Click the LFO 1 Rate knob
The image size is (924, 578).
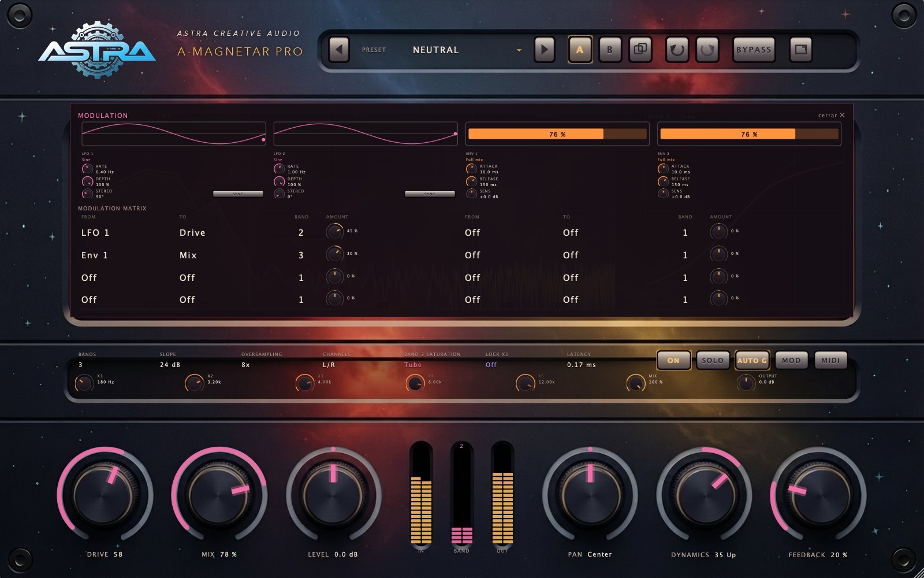[87, 169]
